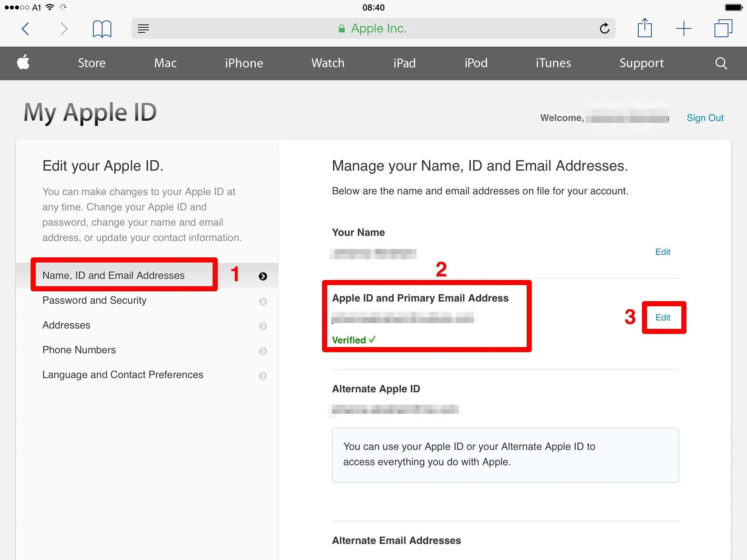747x560 pixels.
Task: Click chevron beside Phone Numbers
Action: point(263,351)
